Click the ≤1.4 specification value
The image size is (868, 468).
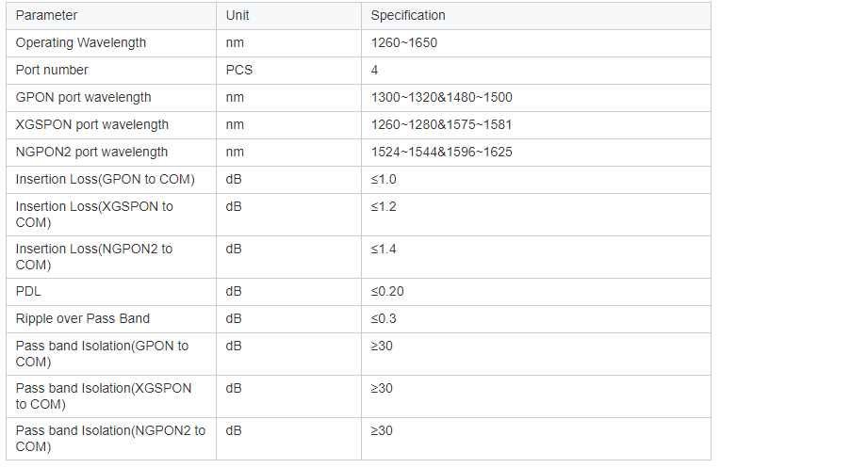384,249
